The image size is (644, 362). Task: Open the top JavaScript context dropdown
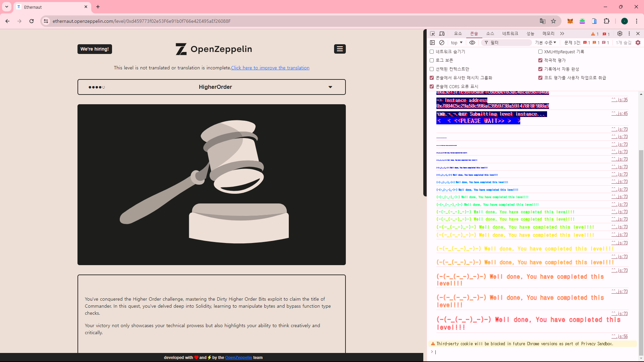click(x=457, y=43)
